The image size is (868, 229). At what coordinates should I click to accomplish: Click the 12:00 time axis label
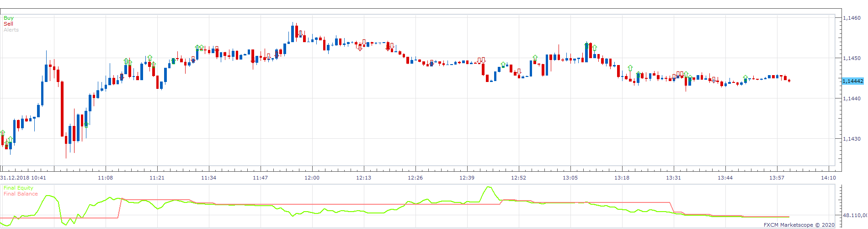point(312,178)
